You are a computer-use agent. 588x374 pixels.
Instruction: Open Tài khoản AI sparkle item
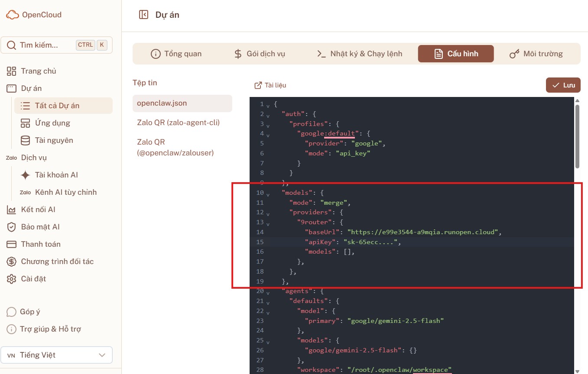(56, 175)
